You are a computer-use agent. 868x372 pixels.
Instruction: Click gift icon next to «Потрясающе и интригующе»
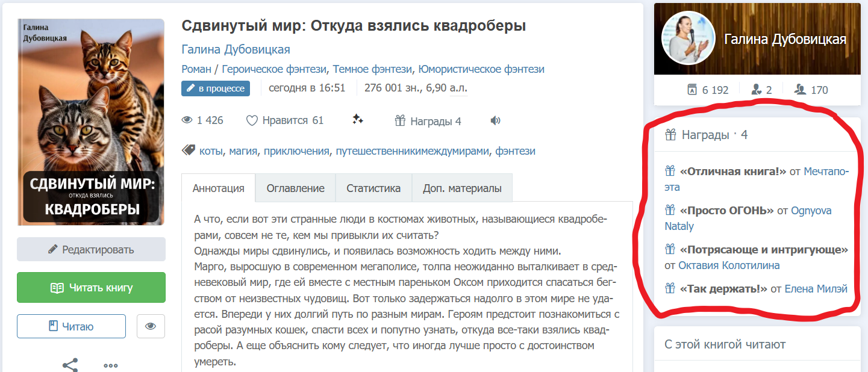(x=670, y=249)
